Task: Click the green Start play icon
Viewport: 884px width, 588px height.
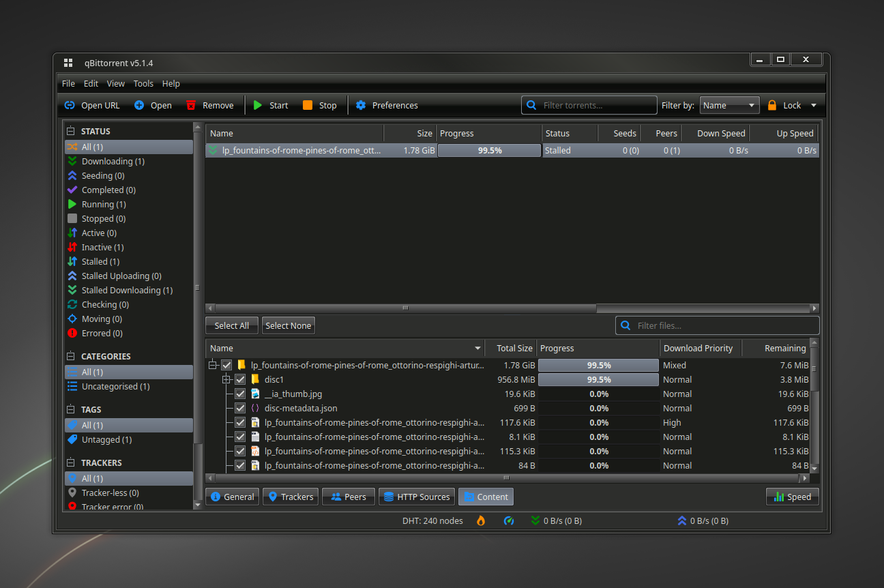Action: [258, 105]
